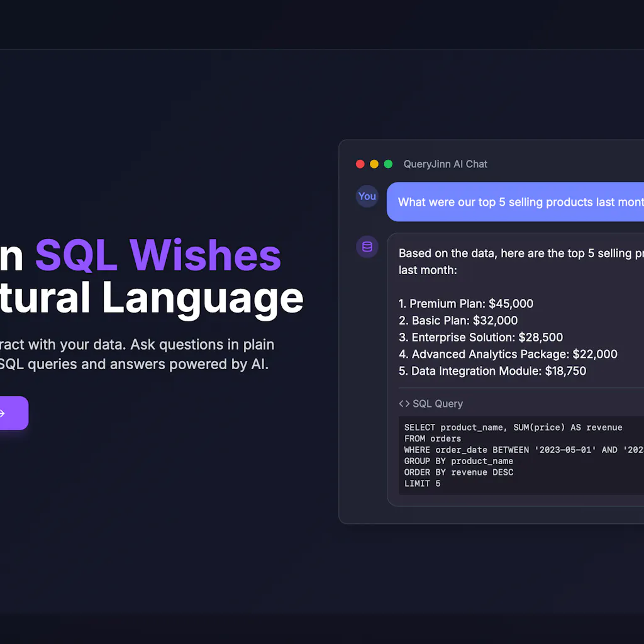
Task: Click the database icon avatar of the AI
Action: 367,247
